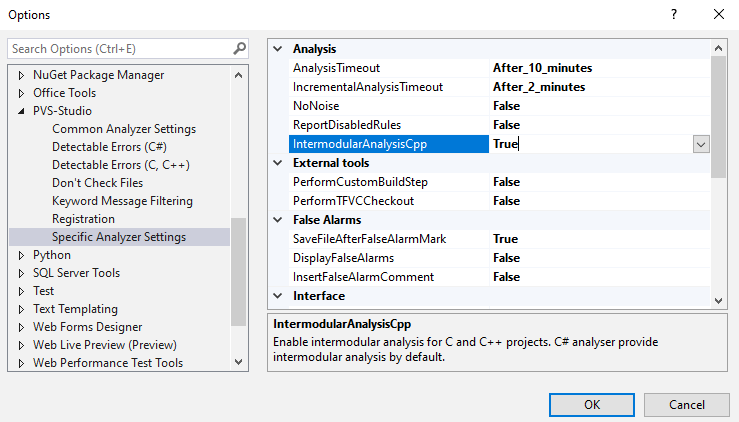
Task: Click the OK button
Action: coord(591,404)
